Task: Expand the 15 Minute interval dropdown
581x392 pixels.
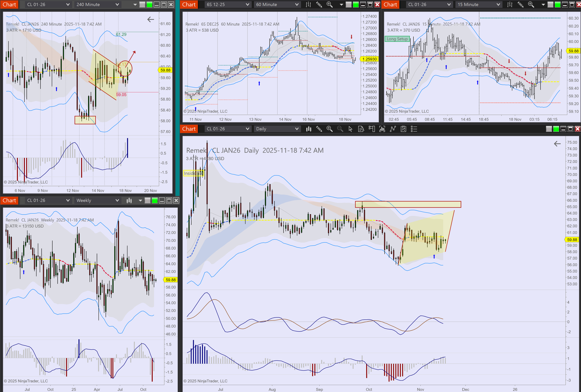Action: tap(479, 4)
